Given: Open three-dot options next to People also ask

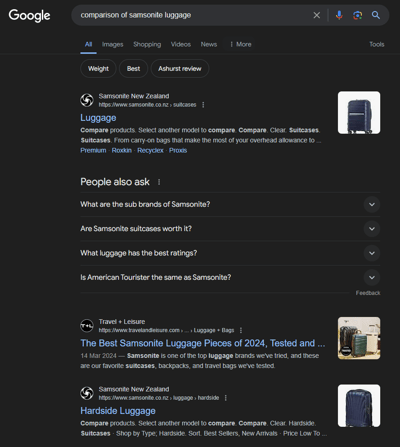Looking at the screenshot, I should tap(159, 182).
